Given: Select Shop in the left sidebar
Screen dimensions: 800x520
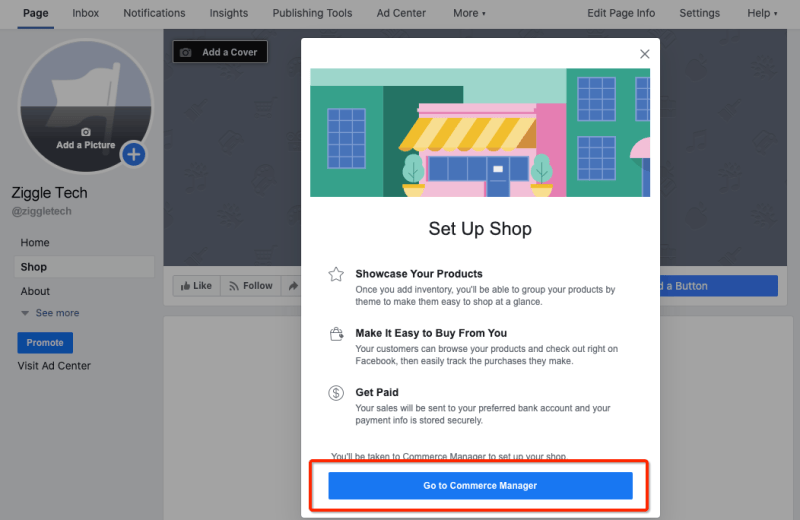Looking at the screenshot, I should tap(84, 267).
